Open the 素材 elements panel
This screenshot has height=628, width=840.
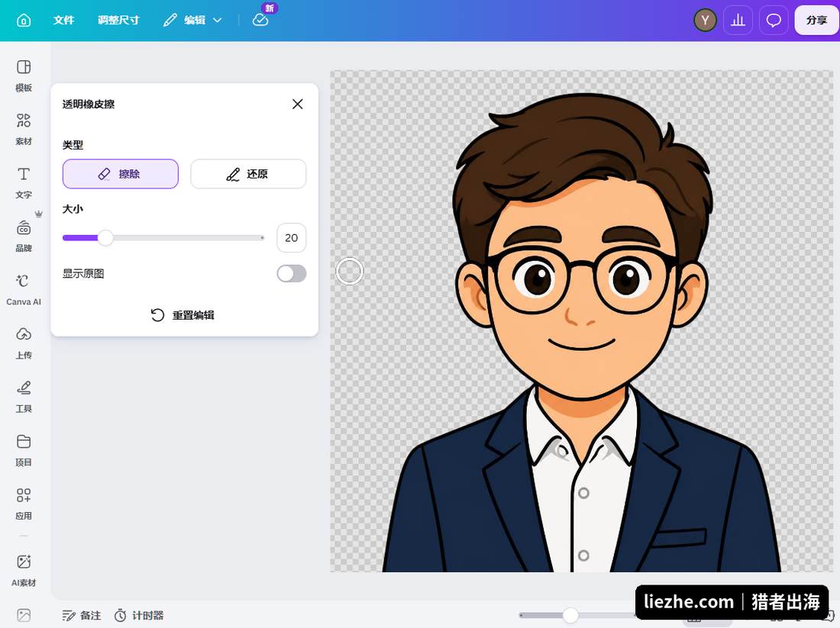[x=24, y=129]
